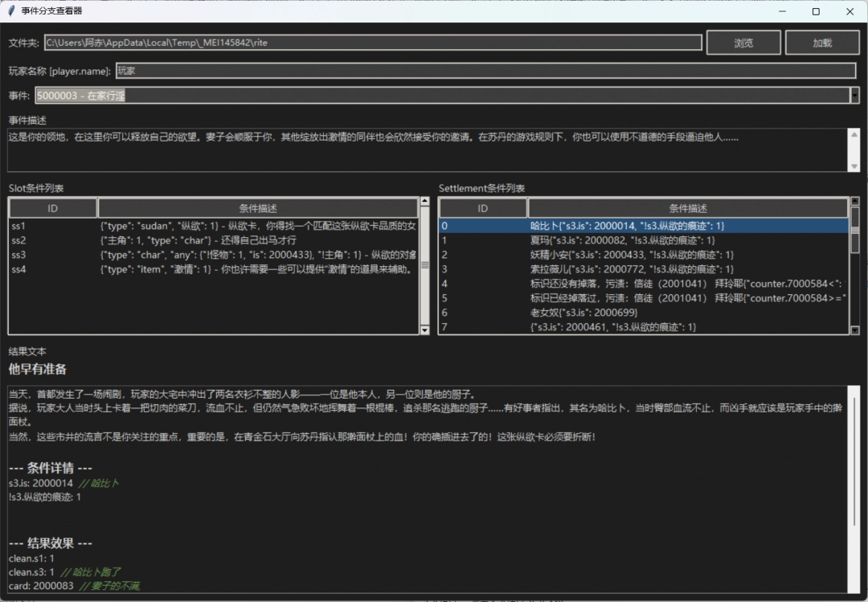Click Settlement list ID column header
Image resolution: width=868 pixels, height=602 pixels.
[x=483, y=208]
